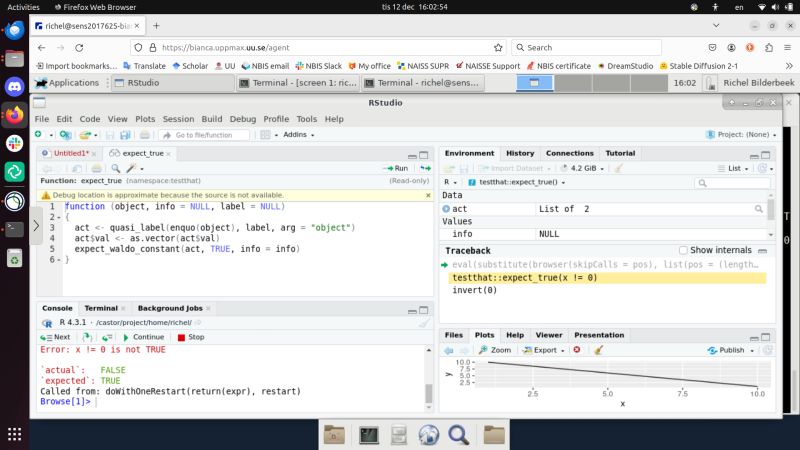Show Applications grid in Ubuntu dock
The width and height of the screenshot is (800, 450).
14,434
